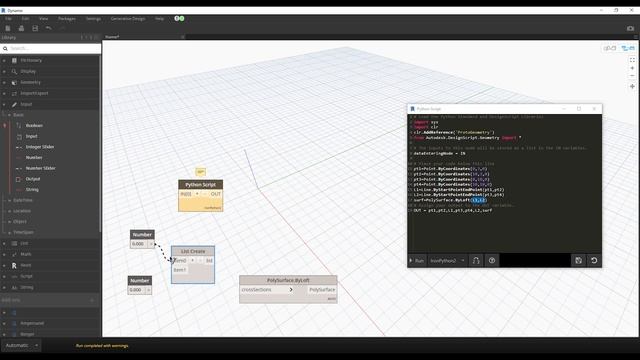
Task: Click 'Run completed with warnings' status text
Action: (102, 346)
